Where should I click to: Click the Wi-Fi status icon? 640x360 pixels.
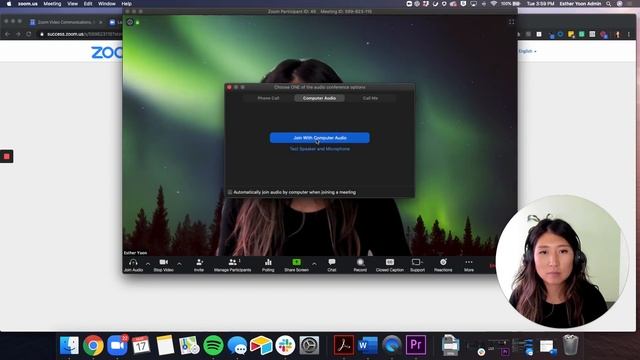pos(494,4)
